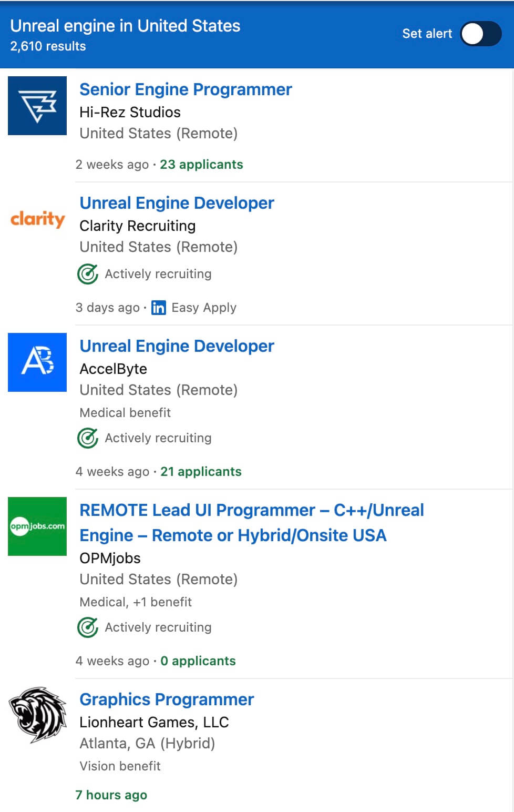View the 23 applicants for Senior Engine Programmer

click(x=201, y=165)
